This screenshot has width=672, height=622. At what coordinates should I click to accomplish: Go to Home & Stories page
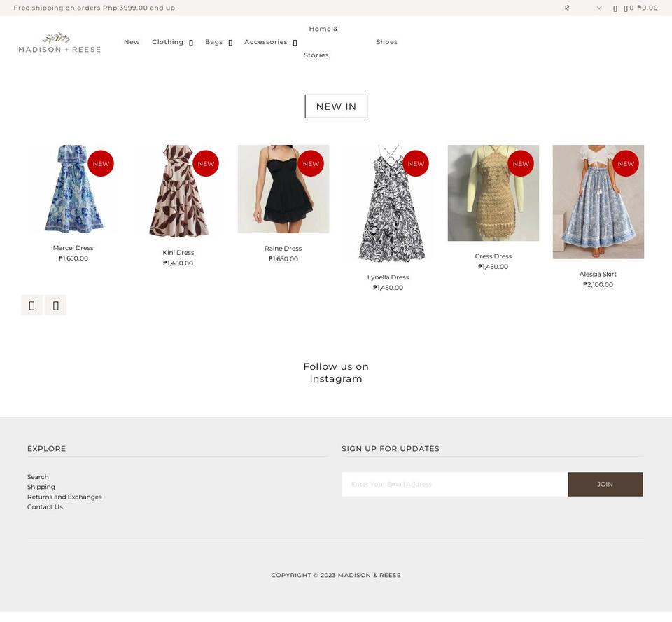click(x=321, y=42)
